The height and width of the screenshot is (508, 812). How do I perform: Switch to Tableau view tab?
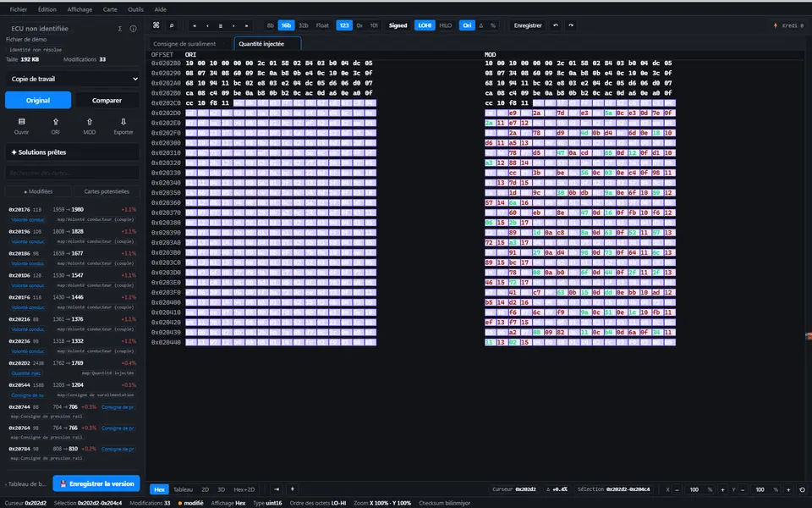coord(183,489)
